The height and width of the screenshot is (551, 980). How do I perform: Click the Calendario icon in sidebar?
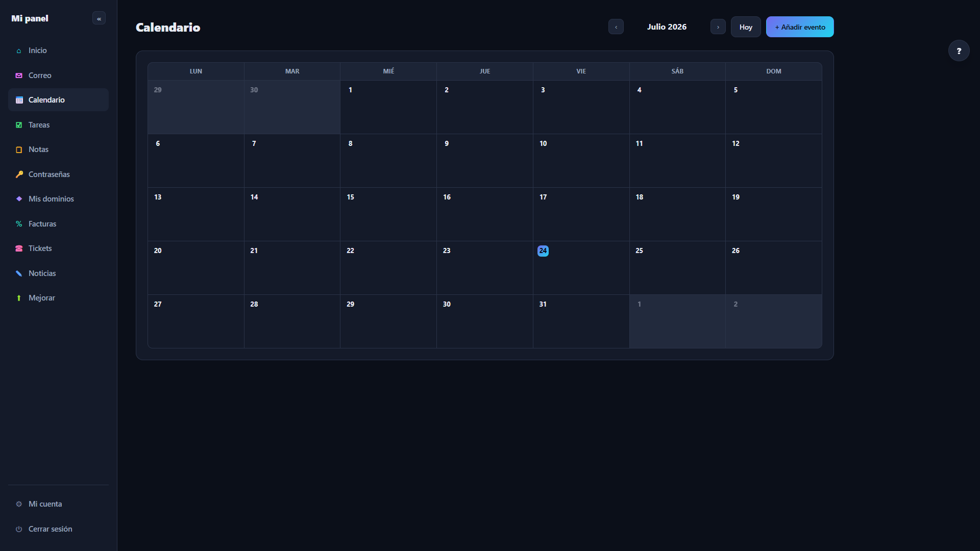click(x=19, y=100)
